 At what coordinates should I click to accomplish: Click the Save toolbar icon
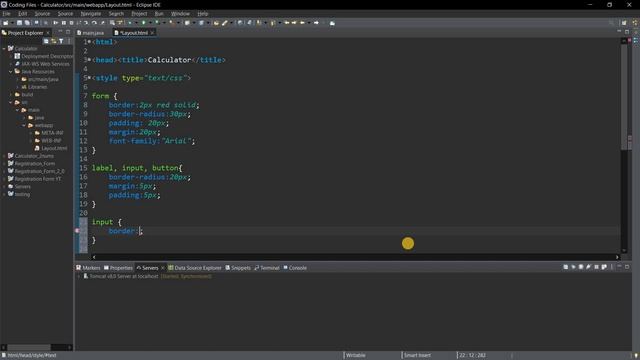click(19, 23)
